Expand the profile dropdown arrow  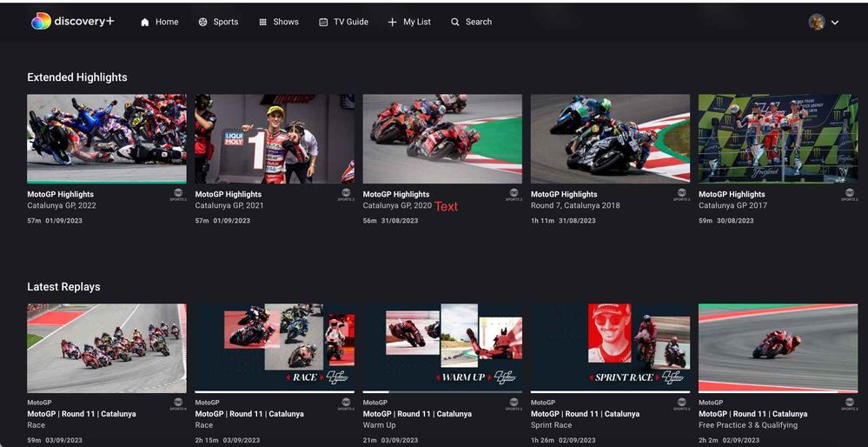(835, 23)
